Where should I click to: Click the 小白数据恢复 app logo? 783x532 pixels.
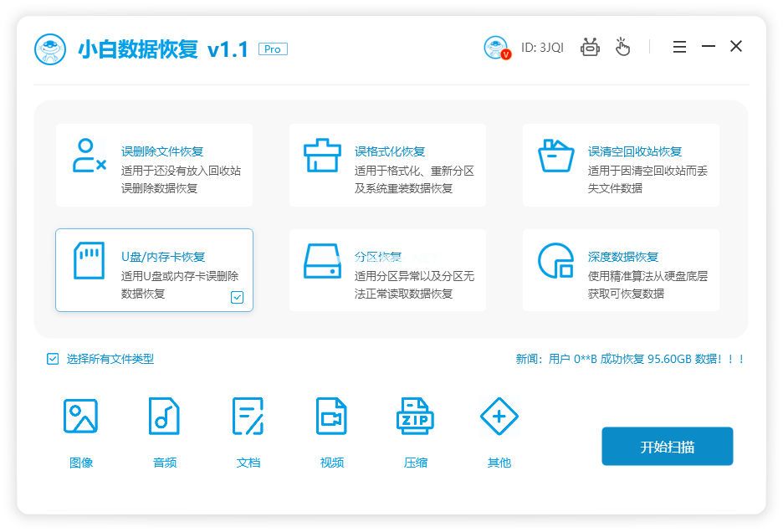(50, 47)
